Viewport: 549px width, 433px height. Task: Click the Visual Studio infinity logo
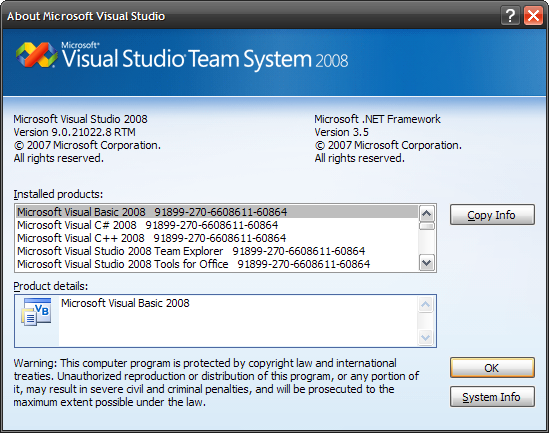37,55
